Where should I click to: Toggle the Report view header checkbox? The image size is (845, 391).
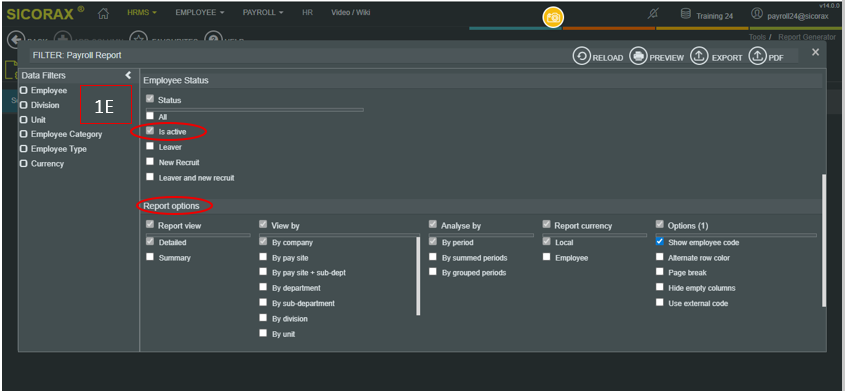pos(150,225)
